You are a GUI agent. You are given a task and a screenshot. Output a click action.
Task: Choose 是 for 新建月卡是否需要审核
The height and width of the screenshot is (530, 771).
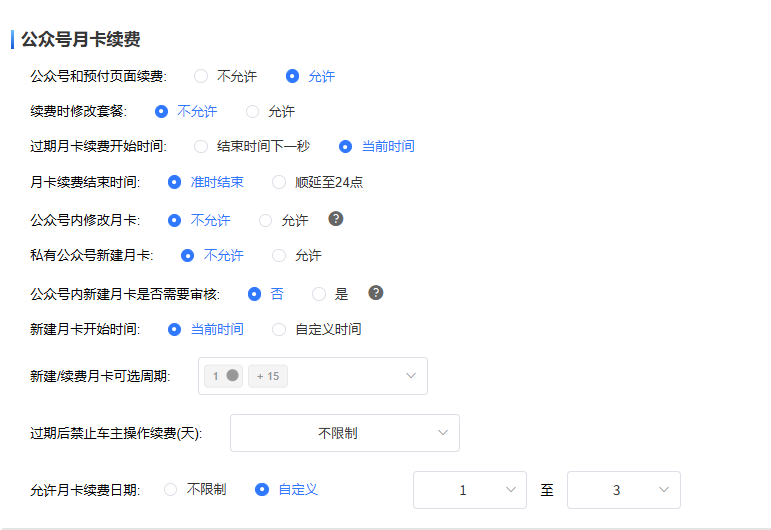point(319,294)
